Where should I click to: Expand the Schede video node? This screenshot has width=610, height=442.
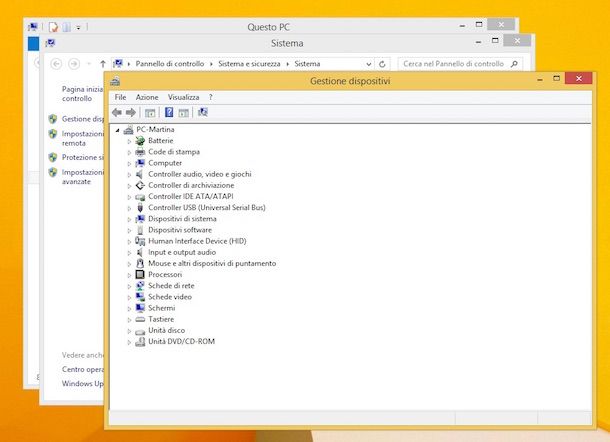coord(129,298)
